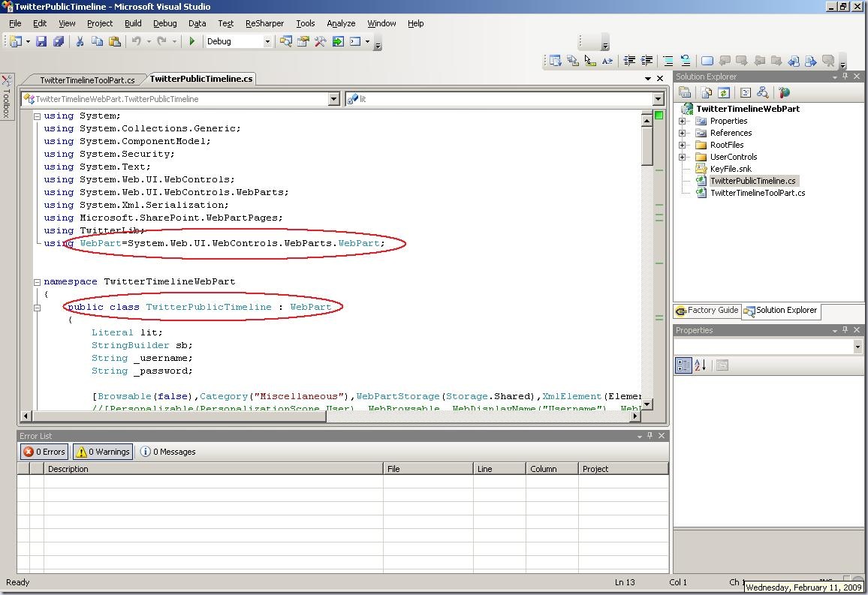
Task: Expand the Properties node in Solution Explorer
Action: [x=682, y=121]
